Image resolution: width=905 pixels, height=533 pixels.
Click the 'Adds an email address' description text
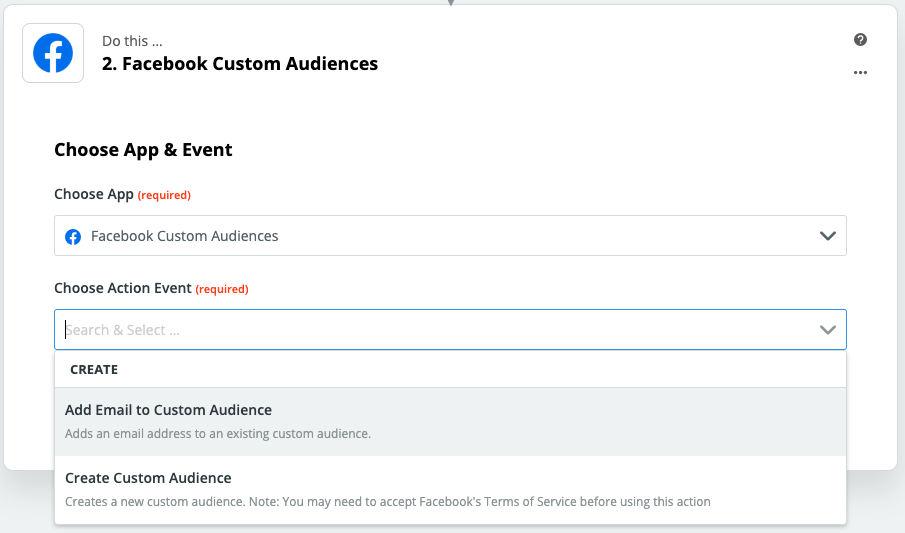218,434
